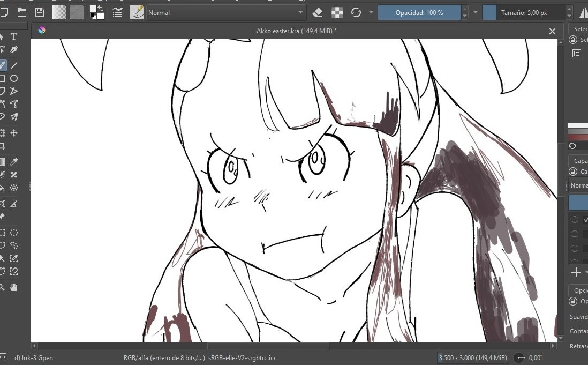Click the 'd) Ink-3 Gpen' brush label
Image resolution: width=588 pixels, height=365 pixels.
pos(34,358)
